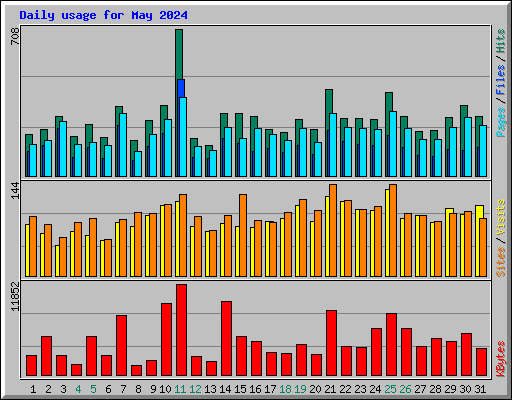Click the 708 hits axis value
The width and height of the screenshot is (512, 400).
click(x=15, y=36)
